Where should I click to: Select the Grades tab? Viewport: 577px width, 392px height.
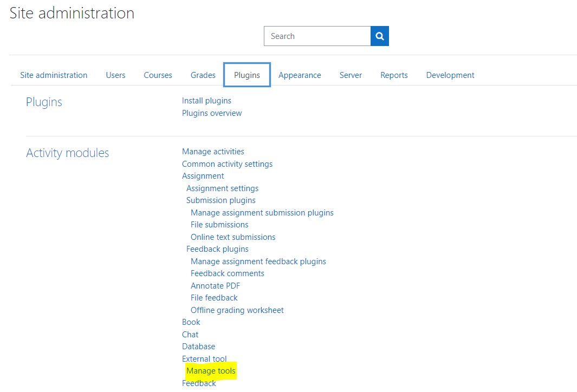click(x=203, y=75)
